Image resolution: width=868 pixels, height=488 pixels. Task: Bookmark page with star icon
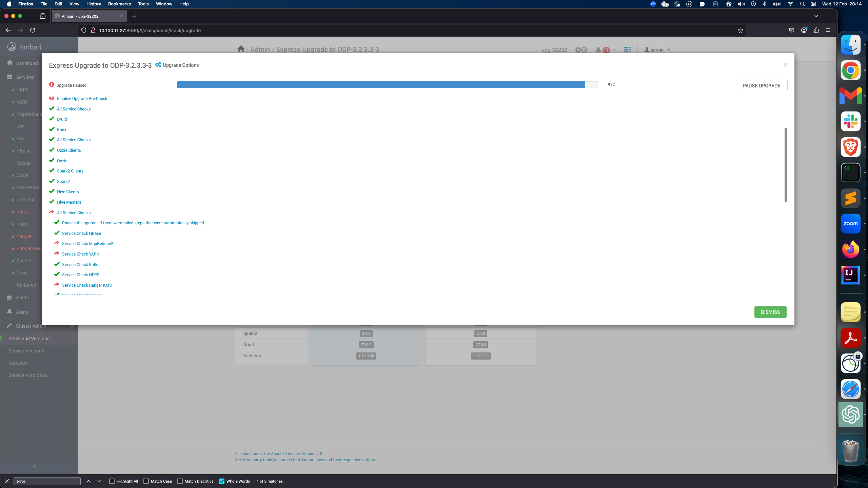pyautogui.click(x=740, y=30)
